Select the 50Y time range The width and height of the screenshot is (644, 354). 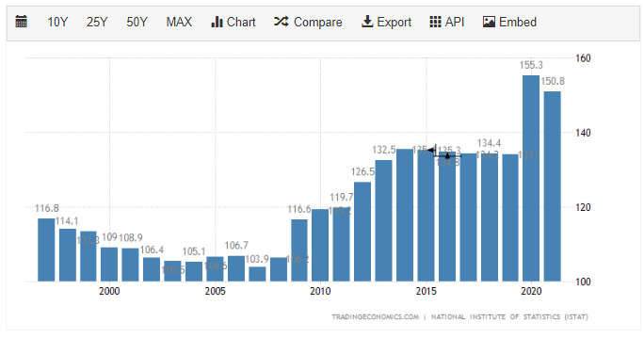pyautogui.click(x=137, y=22)
